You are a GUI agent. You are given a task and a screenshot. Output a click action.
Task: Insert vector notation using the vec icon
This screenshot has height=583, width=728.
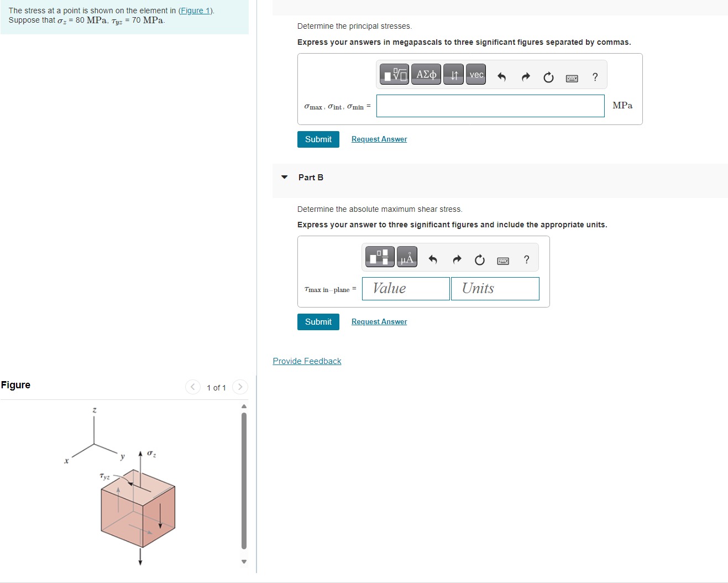point(475,74)
